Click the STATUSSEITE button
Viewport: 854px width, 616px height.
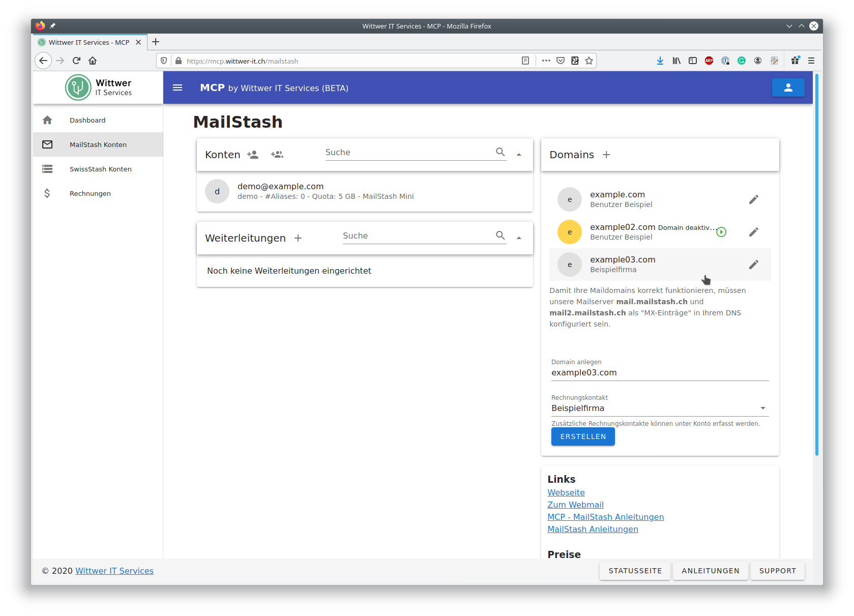point(635,571)
